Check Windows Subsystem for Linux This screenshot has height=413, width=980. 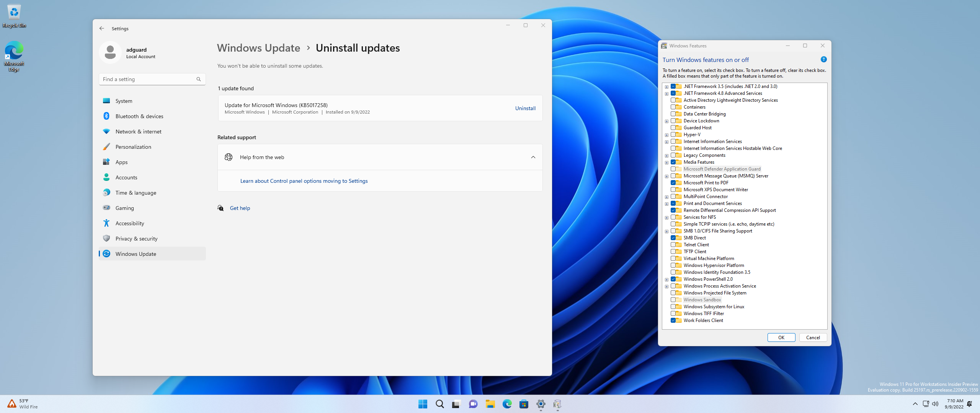[673, 307]
